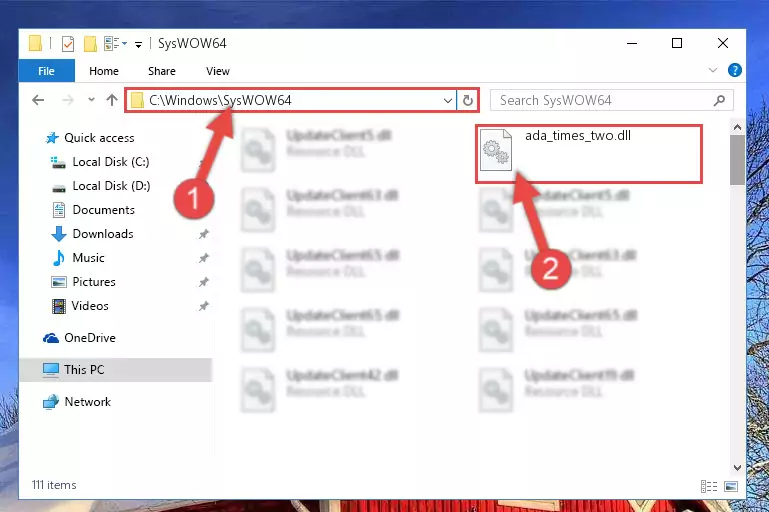Click the address bar path C:\Windows\SysWOW64

[x=220, y=101]
